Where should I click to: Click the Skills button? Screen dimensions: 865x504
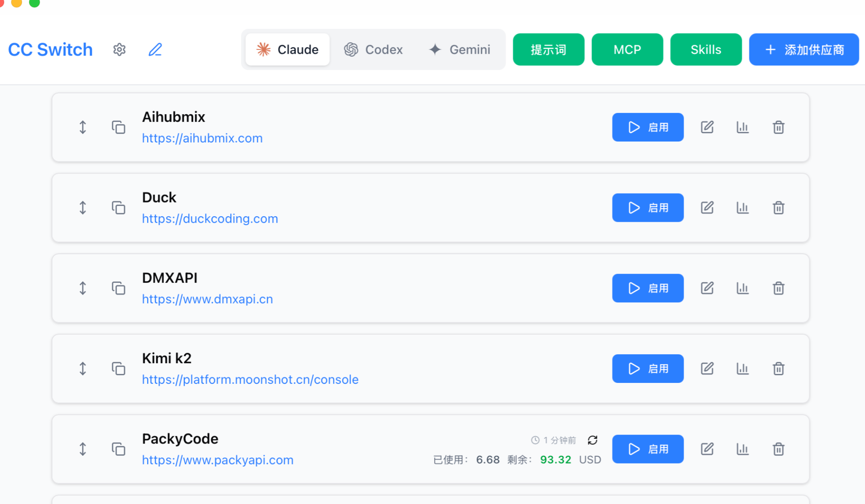tap(705, 49)
